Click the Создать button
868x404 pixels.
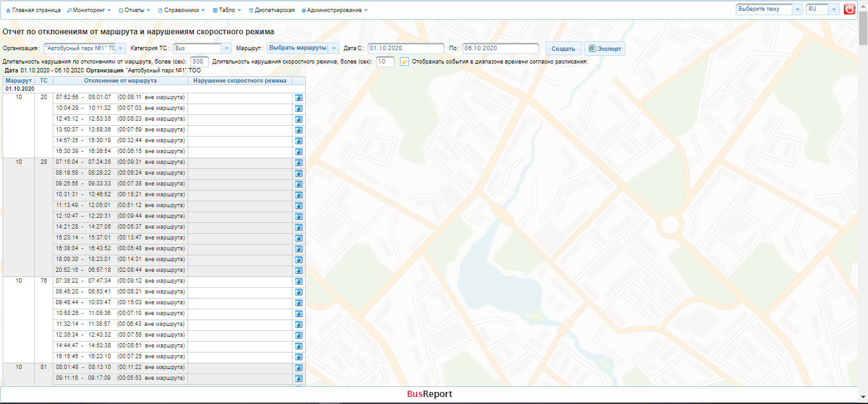[x=563, y=49]
